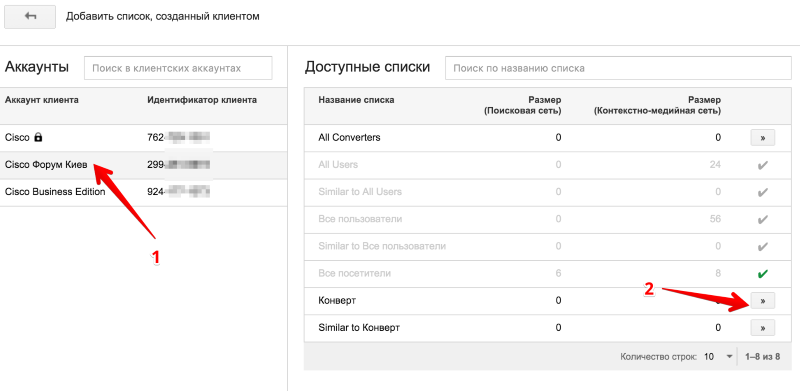Select the Similar to All Users list name

[x=360, y=192]
